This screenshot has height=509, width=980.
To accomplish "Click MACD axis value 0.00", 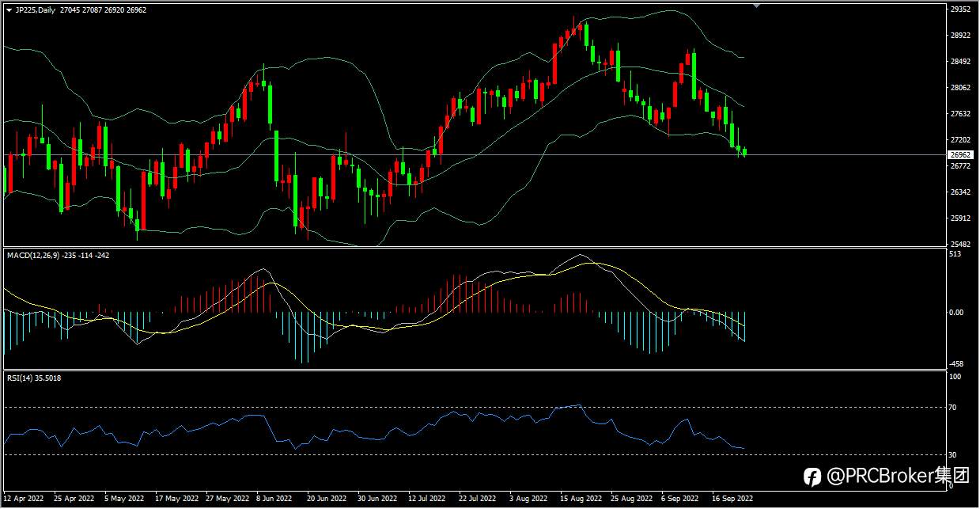I will coord(956,313).
